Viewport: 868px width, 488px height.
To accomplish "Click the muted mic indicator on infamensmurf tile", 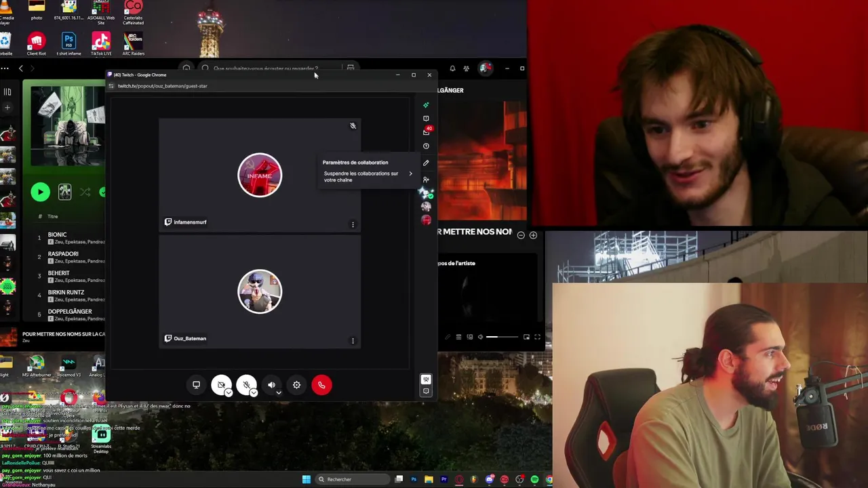I will click(353, 126).
